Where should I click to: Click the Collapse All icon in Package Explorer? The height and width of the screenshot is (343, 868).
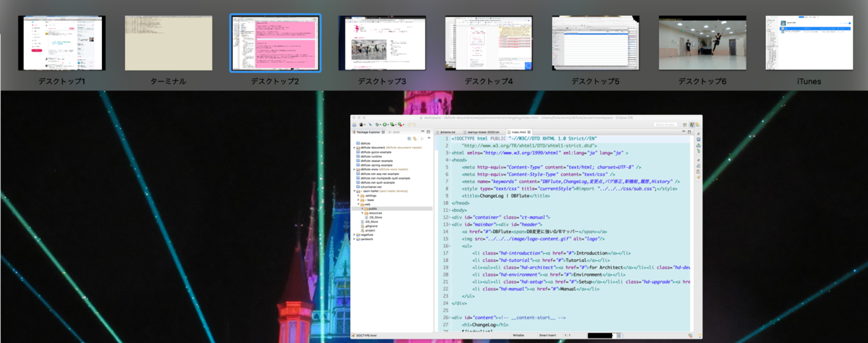point(409,138)
